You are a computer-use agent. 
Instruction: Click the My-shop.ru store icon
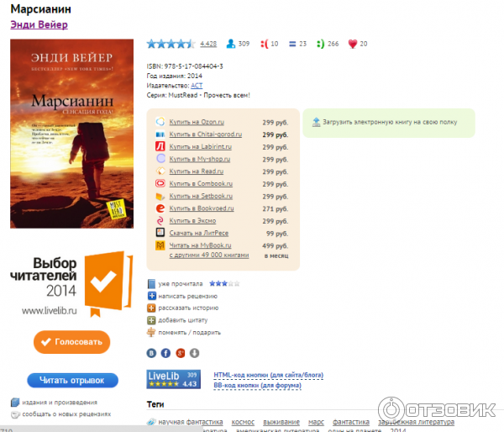coord(160,159)
